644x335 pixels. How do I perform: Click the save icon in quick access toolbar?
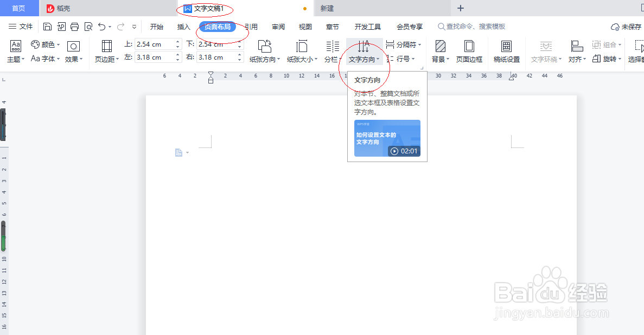pyautogui.click(x=48, y=26)
